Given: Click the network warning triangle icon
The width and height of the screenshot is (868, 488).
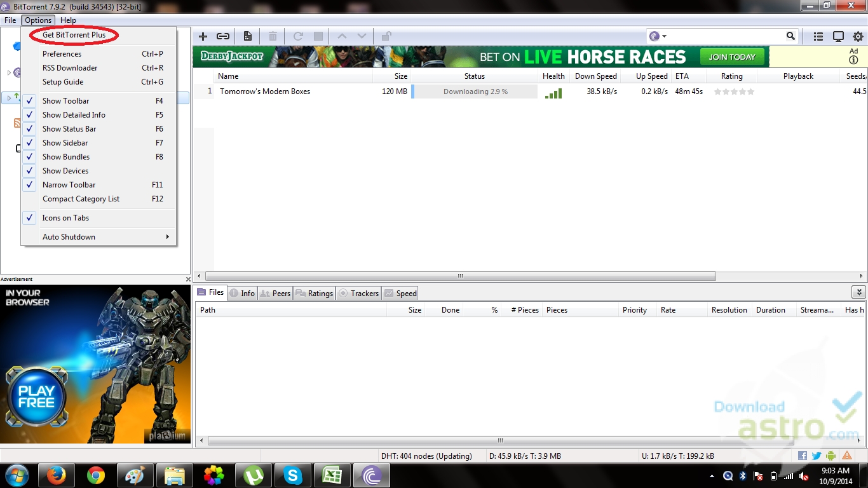Looking at the screenshot, I should click(x=847, y=456).
